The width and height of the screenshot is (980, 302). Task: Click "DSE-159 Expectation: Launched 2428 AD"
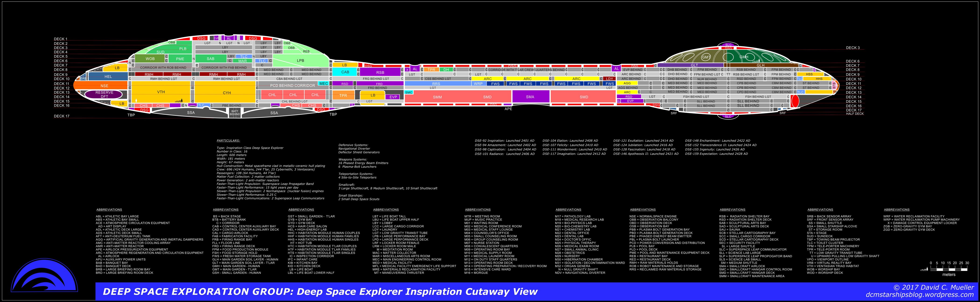(x=716, y=154)
